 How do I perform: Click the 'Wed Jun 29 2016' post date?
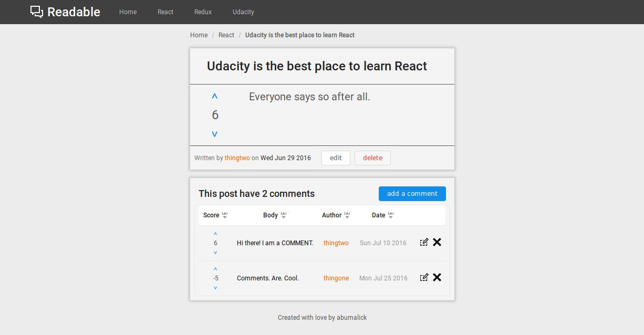[x=286, y=158]
